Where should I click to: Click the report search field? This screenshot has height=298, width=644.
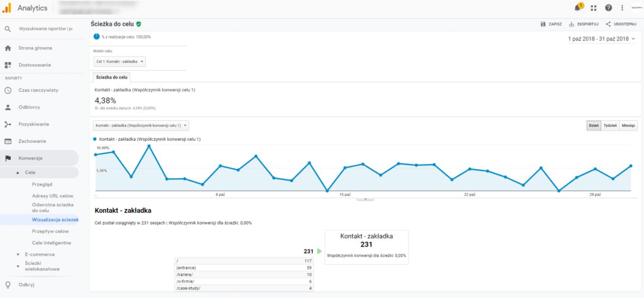[45, 29]
